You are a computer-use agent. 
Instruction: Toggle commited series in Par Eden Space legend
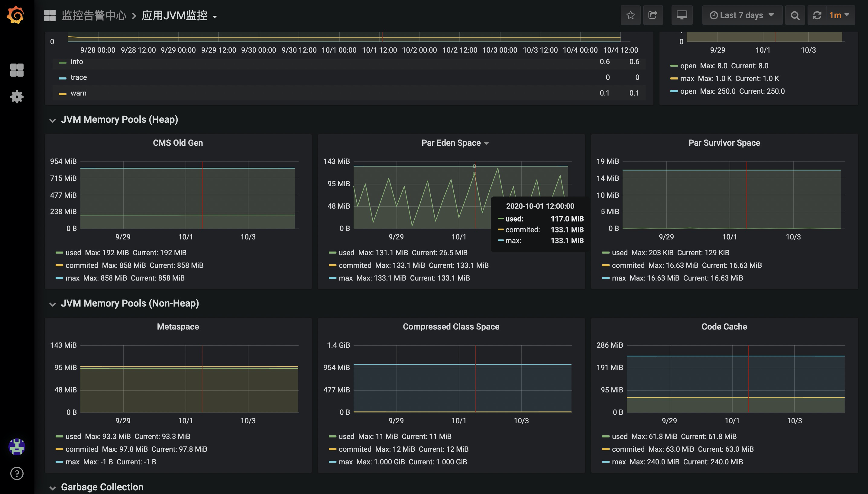point(355,265)
